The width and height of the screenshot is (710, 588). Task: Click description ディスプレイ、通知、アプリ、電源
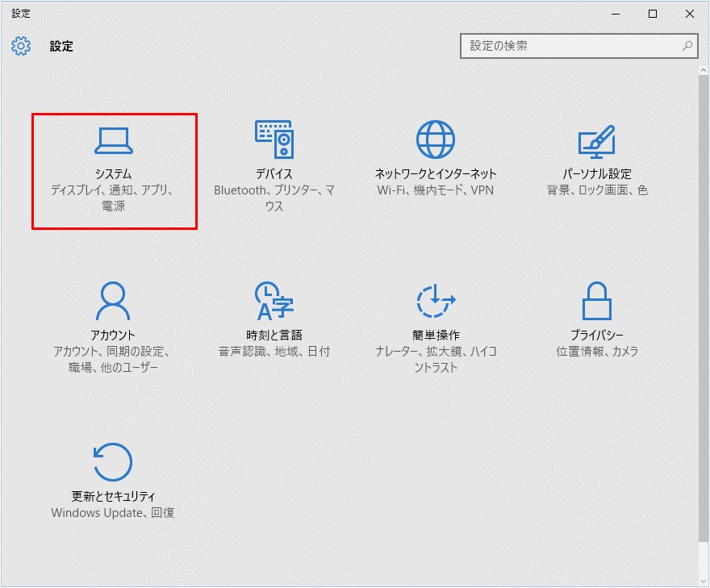pos(113,198)
